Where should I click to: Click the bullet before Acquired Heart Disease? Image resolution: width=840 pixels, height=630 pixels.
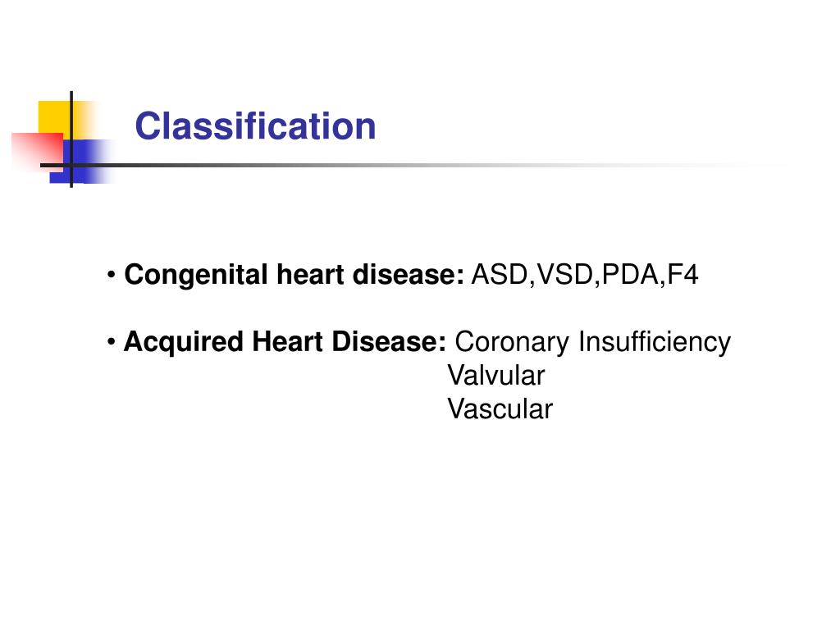[x=112, y=342]
